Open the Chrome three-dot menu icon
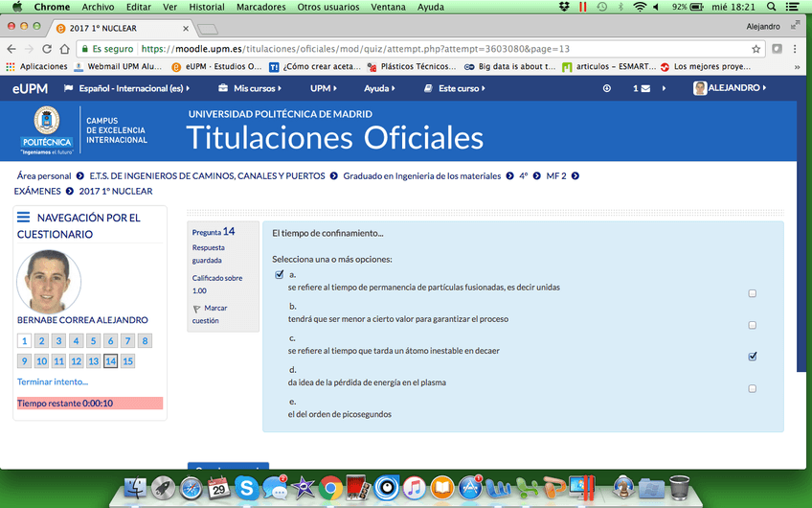 [x=797, y=49]
